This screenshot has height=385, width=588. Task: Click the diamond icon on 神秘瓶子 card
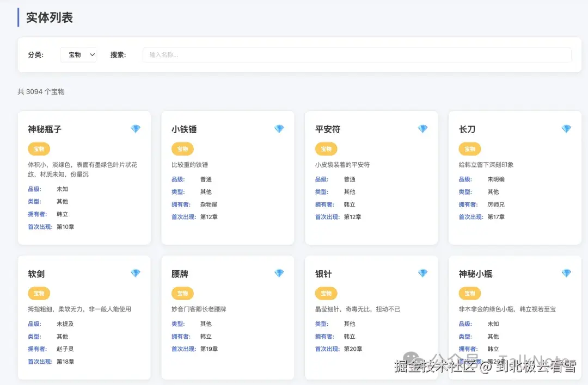pyautogui.click(x=135, y=129)
